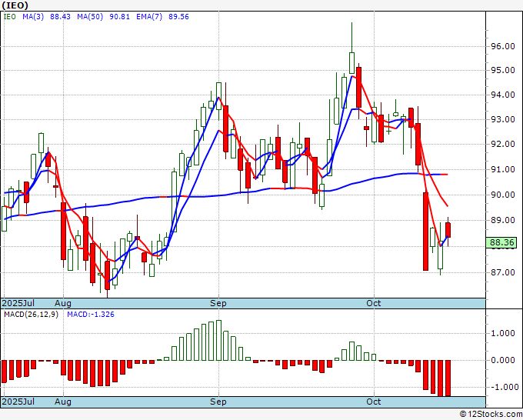
Task: Click the current price tag 88.36
Action: coord(501,242)
